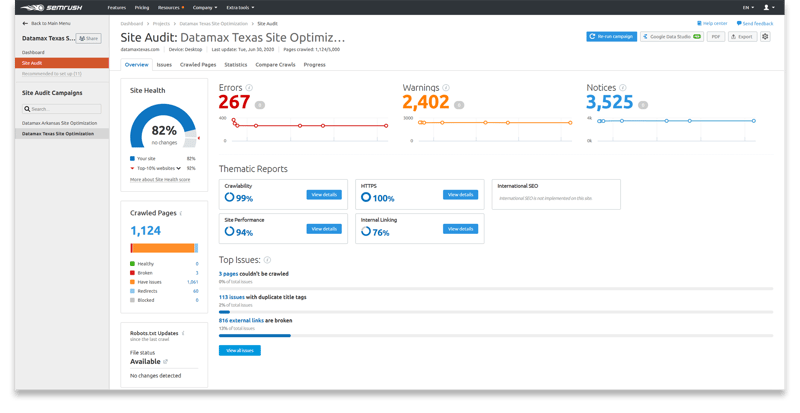Expand the Top-10% websites dropdown
Image resolution: width=800 pixels, height=413 pixels.
coord(178,168)
